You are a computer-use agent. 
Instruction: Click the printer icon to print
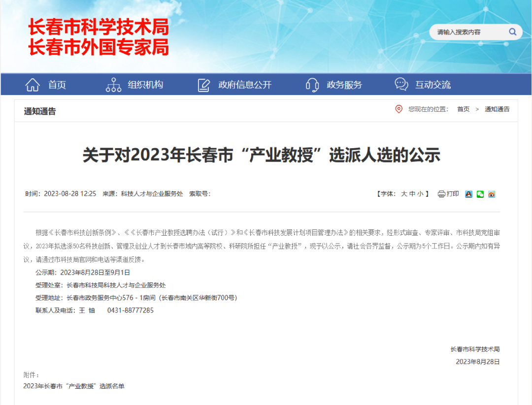441,194
